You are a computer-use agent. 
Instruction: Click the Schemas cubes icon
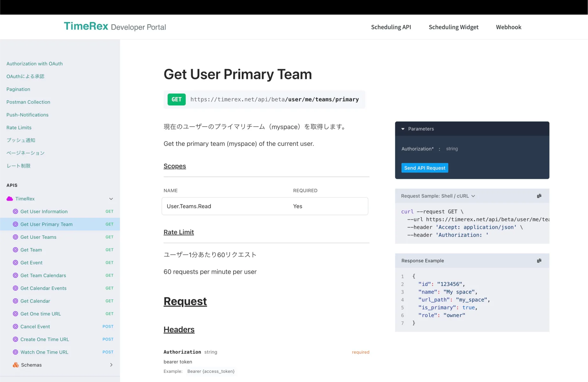pos(16,365)
